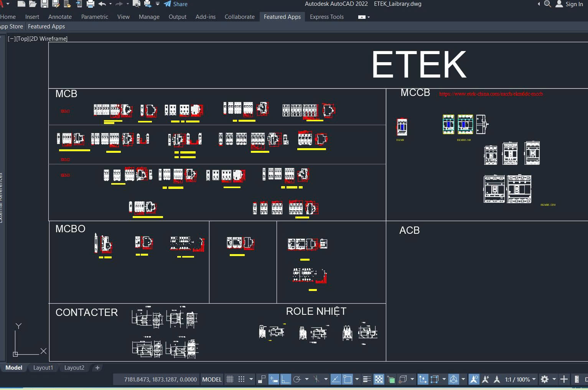This screenshot has height=390, width=588.
Task: Open the [Top] view controls menu
Action: (x=22, y=39)
